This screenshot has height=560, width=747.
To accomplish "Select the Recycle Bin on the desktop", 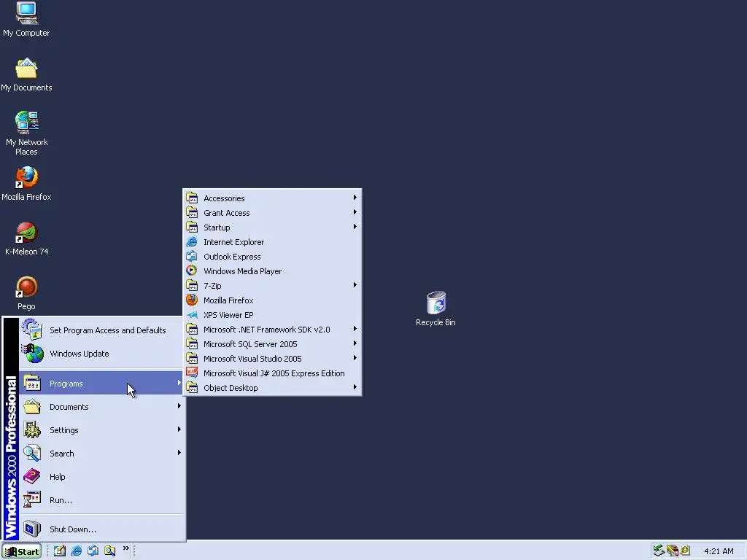I will point(436,309).
